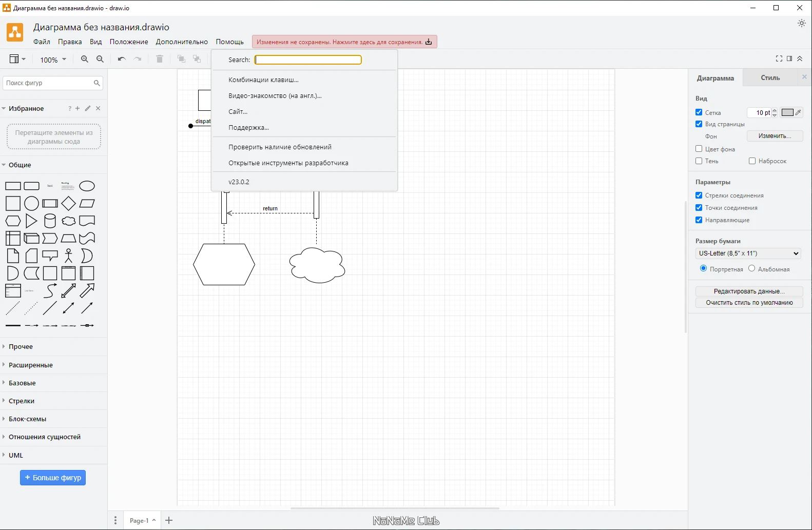Pick the actor stick figure shape

coord(68,256)
